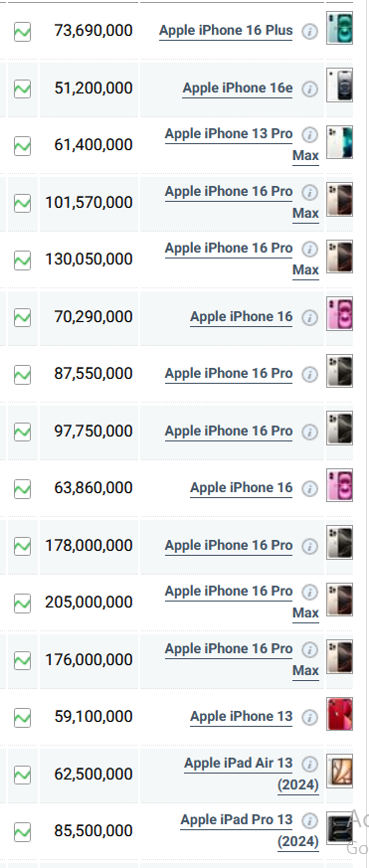Open price chart for 73,690,000 iPhone 16 Plus
369x868 pixels.
click(x=22, y=32)
